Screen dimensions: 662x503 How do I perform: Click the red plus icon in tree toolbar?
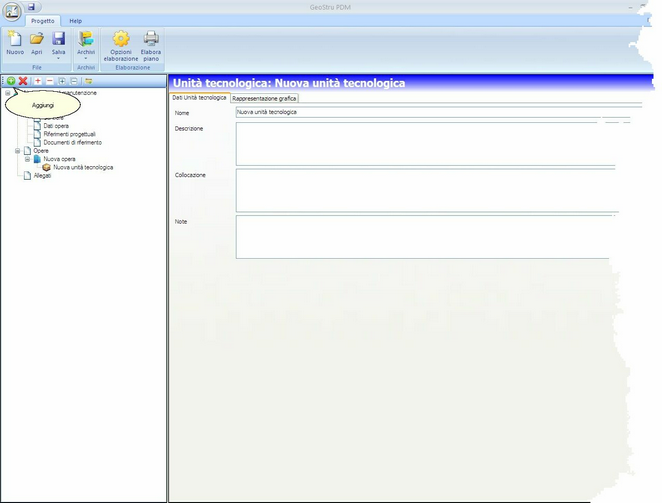[38, 81]
